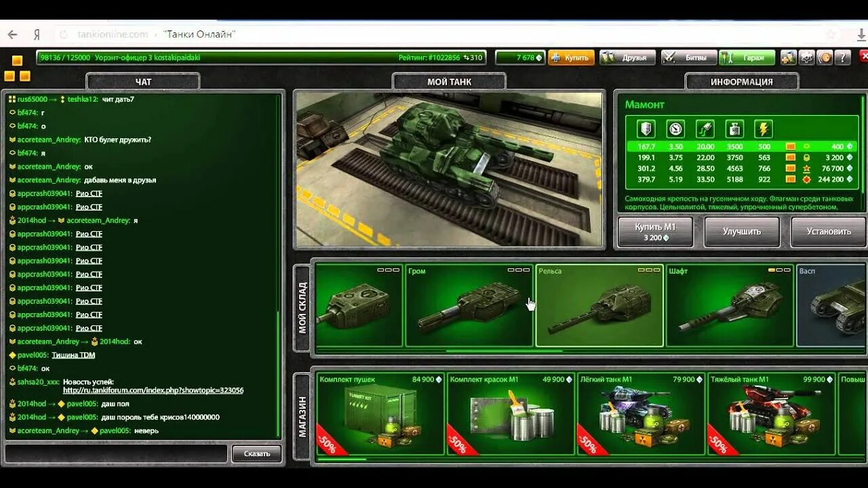Select the ЧАТ panel header
The image size is (868, 488).
coord(143,81)
